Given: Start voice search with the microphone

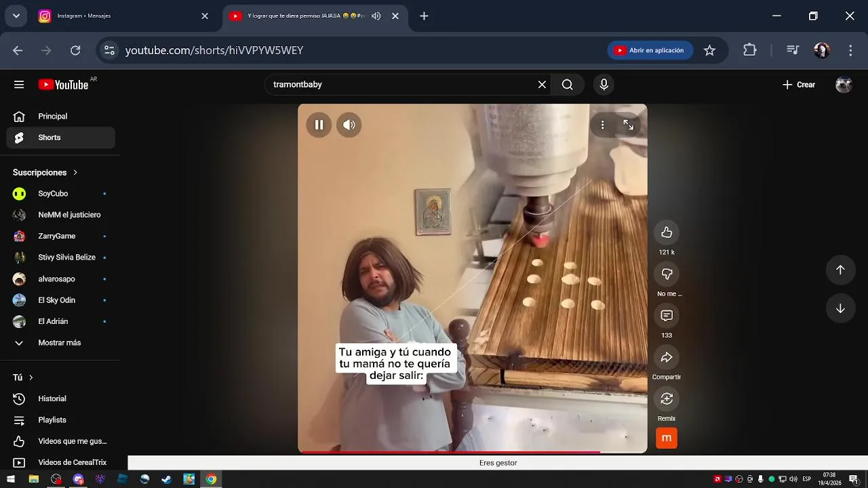Looking at the screenshot, I should click(604, 85).
